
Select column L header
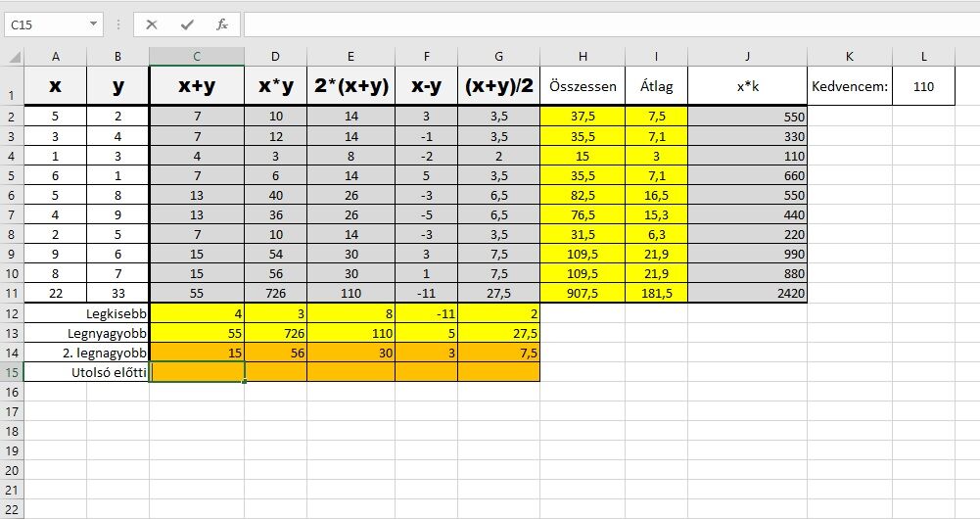924,57
